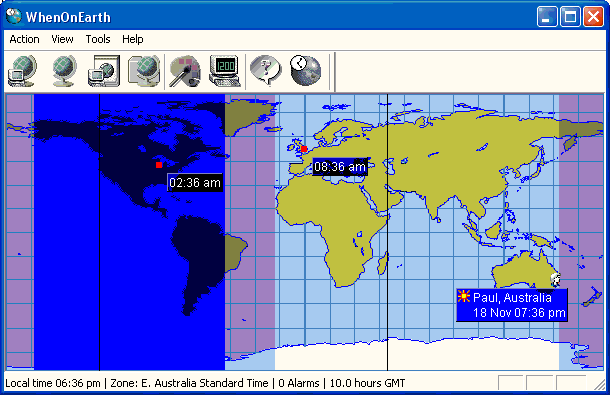Click the small figure marker on eastern Australia
The image size is (610, 395).
555,280
